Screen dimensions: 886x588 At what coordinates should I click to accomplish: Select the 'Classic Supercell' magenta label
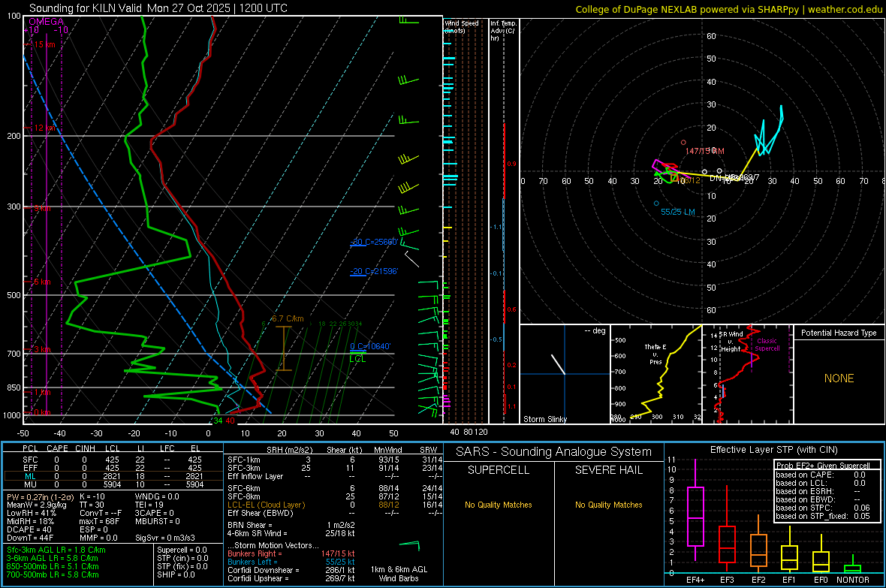767,345
